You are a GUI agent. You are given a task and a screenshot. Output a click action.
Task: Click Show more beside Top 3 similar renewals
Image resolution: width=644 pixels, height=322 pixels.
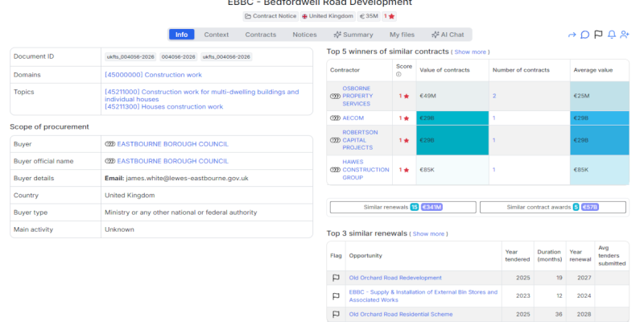click(x=428, y=233)
